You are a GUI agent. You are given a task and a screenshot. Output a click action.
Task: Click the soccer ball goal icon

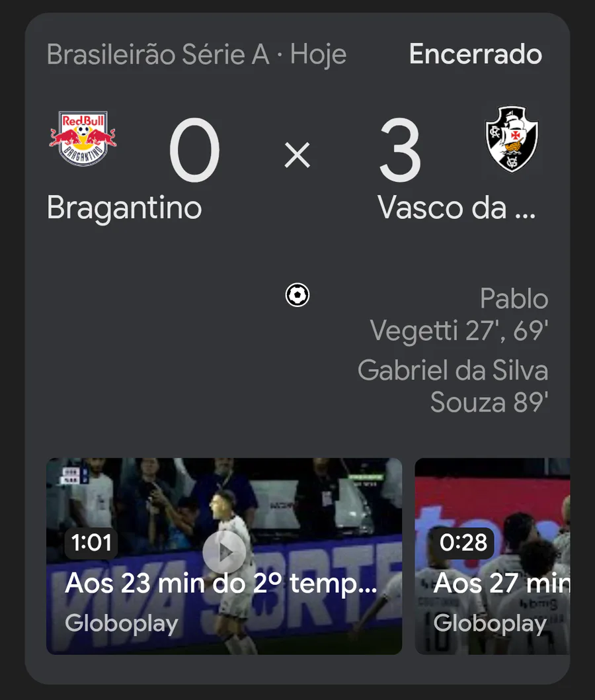point(297,295)
